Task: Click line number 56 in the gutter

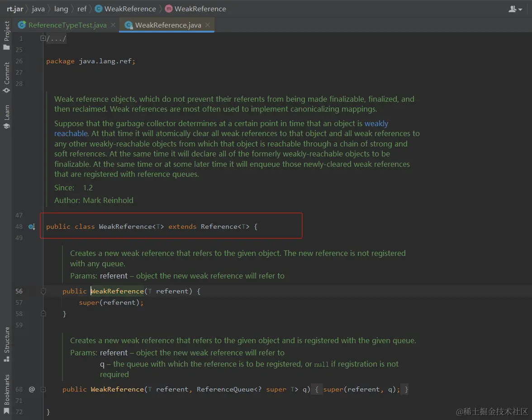Action: coord(19,291)
